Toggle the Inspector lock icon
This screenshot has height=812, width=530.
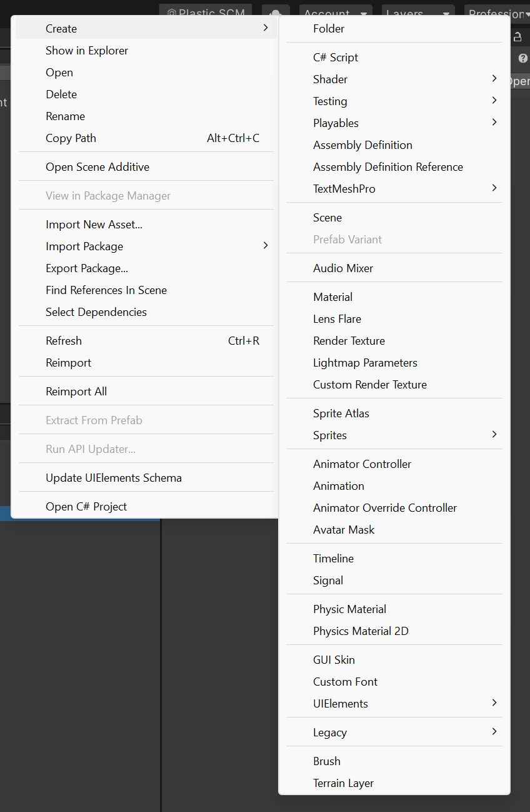[x=517, y=37]
